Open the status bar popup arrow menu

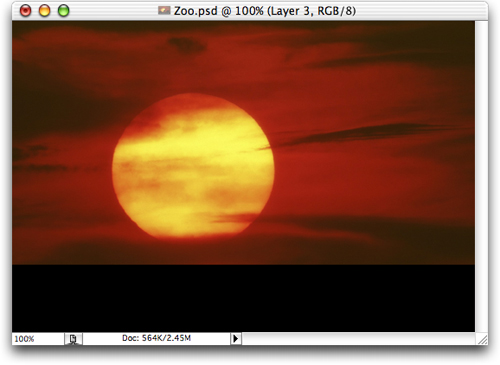pyautogui.click(x=236, y=339)
